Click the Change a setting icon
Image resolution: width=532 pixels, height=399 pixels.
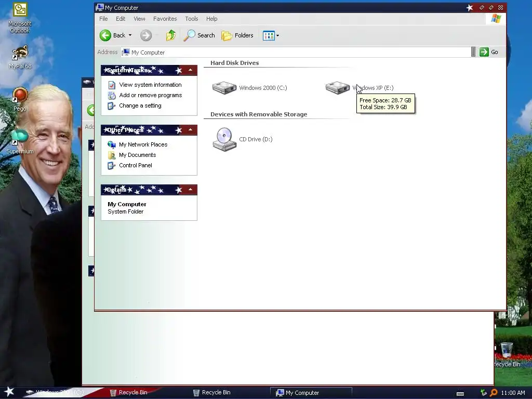112,106
